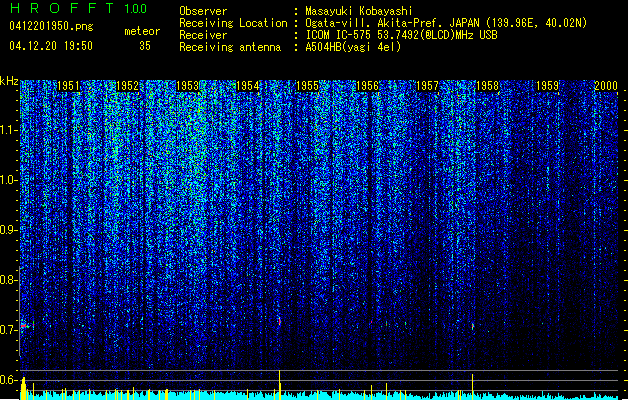The image size is (629, 400).
Task: Click the yellow power spike just before 1958
Action: pos(473,386)
